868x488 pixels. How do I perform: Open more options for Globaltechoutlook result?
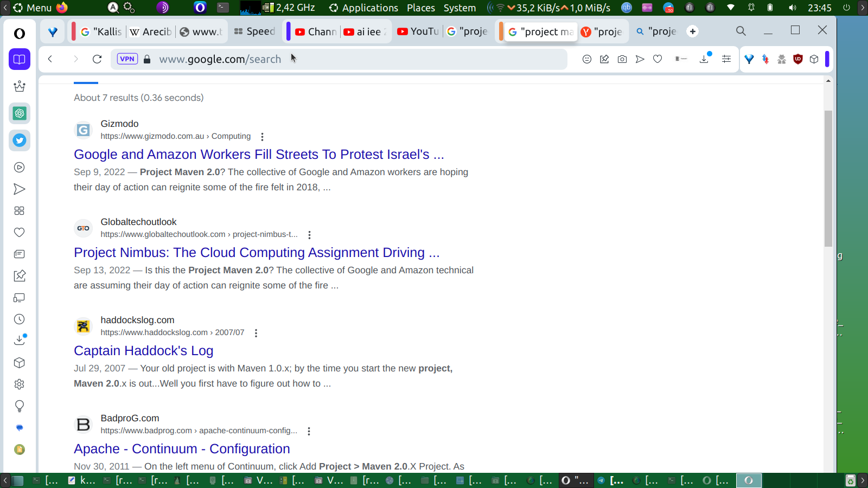[x=309, y=235]
